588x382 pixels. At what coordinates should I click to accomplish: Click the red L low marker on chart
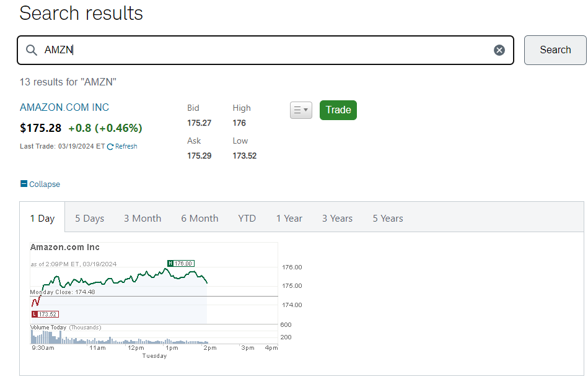click(x=35, y=315)
